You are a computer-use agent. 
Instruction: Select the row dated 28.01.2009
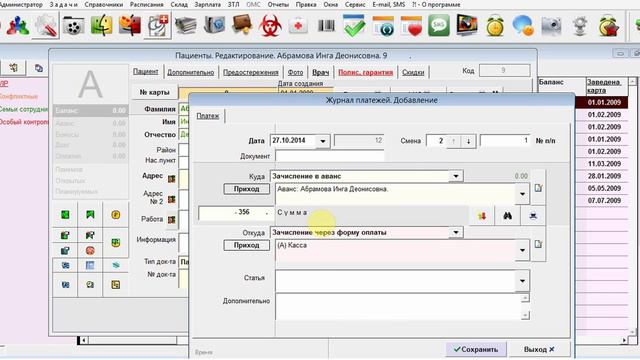tap(604, 176)
